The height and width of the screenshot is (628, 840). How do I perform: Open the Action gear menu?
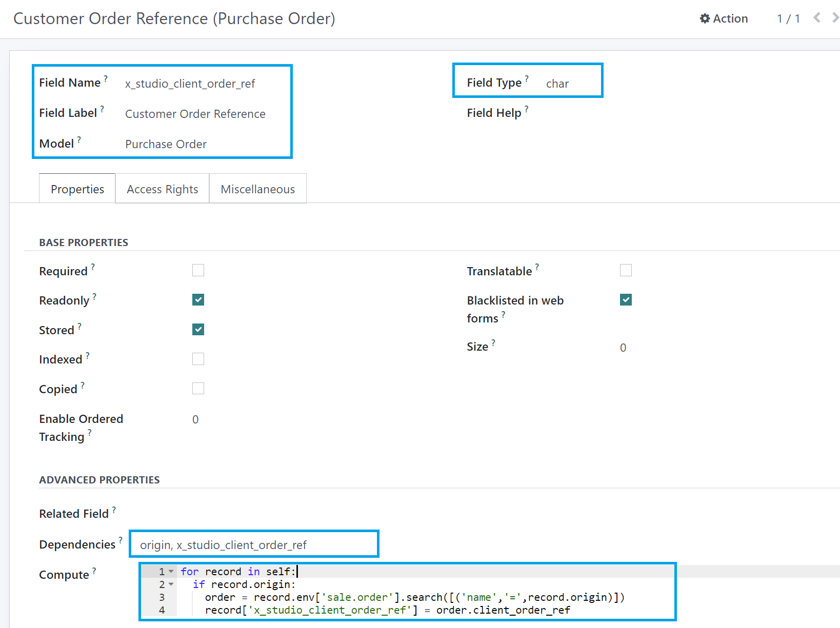click(724, 18)
